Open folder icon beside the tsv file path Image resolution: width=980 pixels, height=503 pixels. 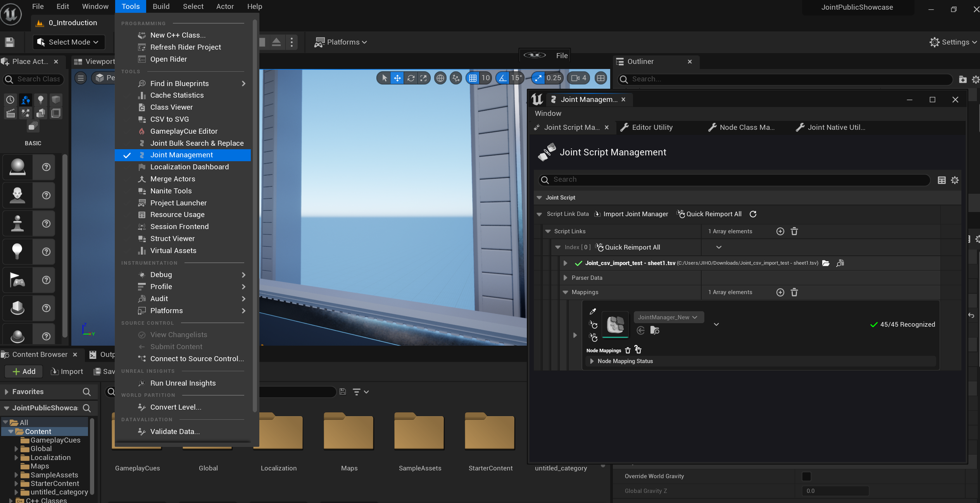pyautogui.click(x=826, y=264)
